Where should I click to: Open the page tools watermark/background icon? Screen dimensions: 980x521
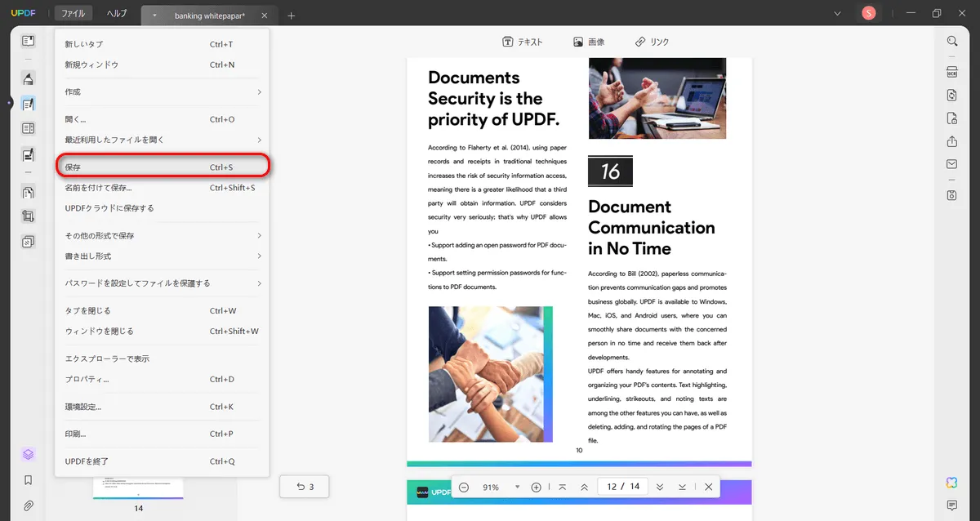pyautogui.click(x=29, y=242)
